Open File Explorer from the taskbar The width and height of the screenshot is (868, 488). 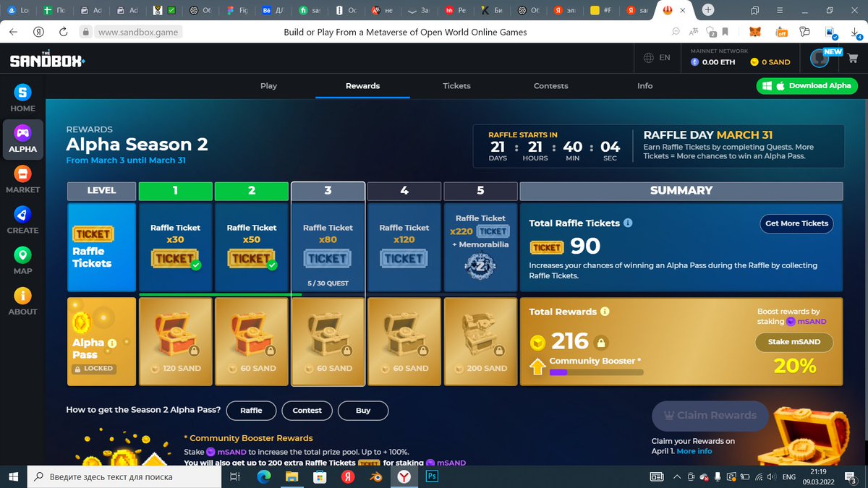tap(292, 476)
